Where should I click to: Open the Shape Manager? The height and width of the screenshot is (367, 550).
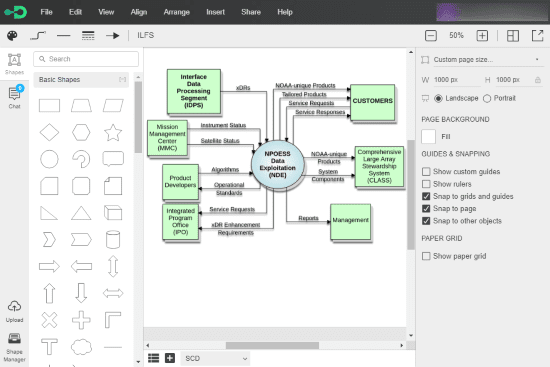click(x=14, y=348)
